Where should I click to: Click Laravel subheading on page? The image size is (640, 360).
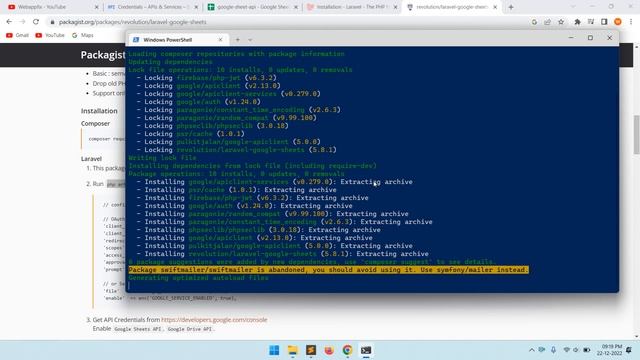tap(91, 158)
